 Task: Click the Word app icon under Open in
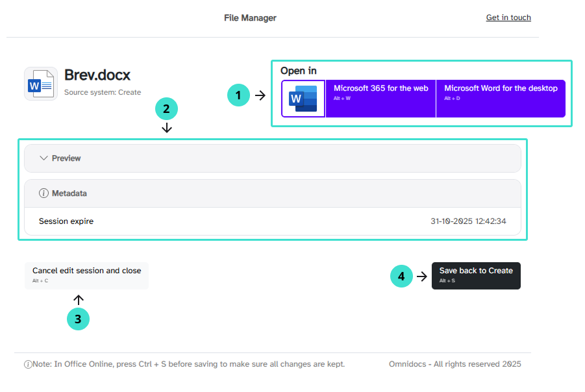point(303,99)
